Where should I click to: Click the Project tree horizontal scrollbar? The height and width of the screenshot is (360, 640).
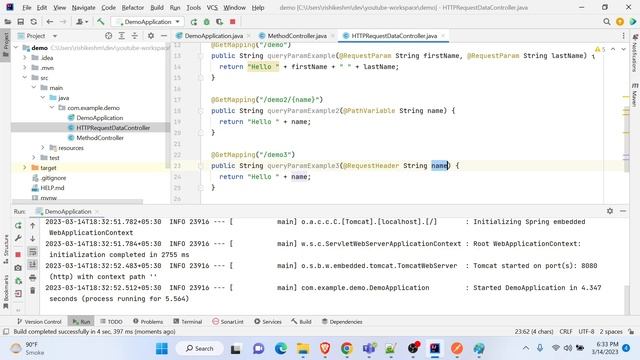click(78, 201)
